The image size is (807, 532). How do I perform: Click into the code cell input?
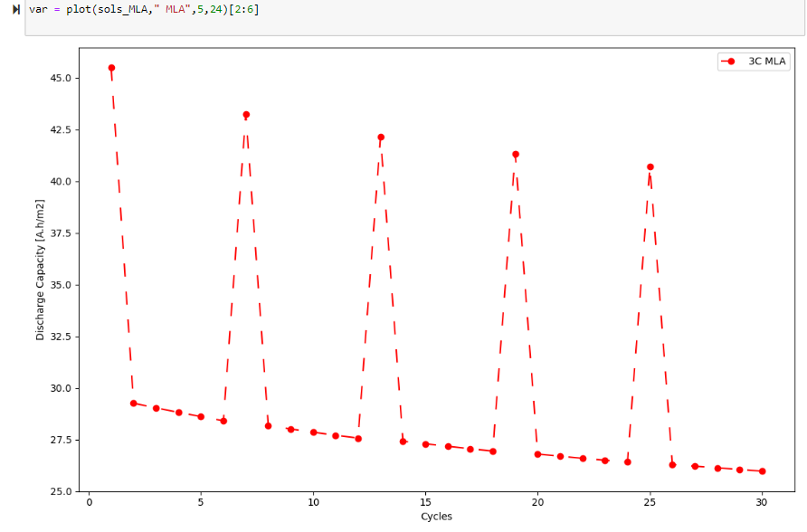click(x=414, y=17)
